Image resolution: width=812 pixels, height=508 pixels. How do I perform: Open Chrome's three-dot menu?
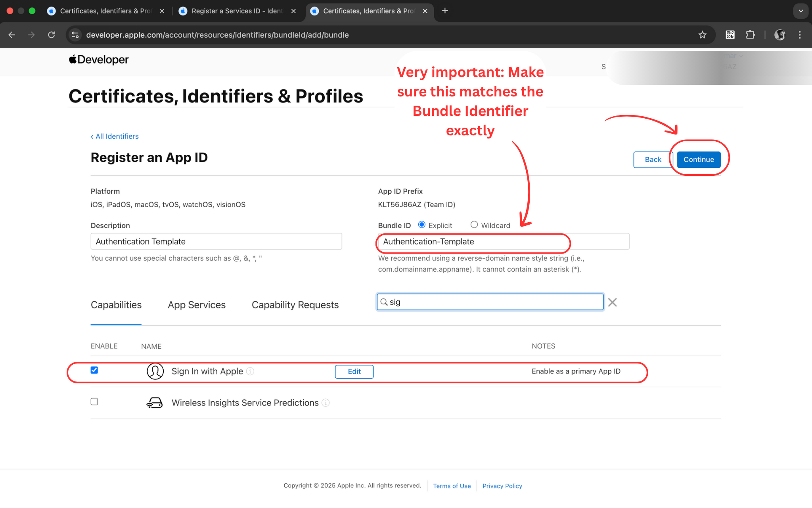tap(800, 35)
